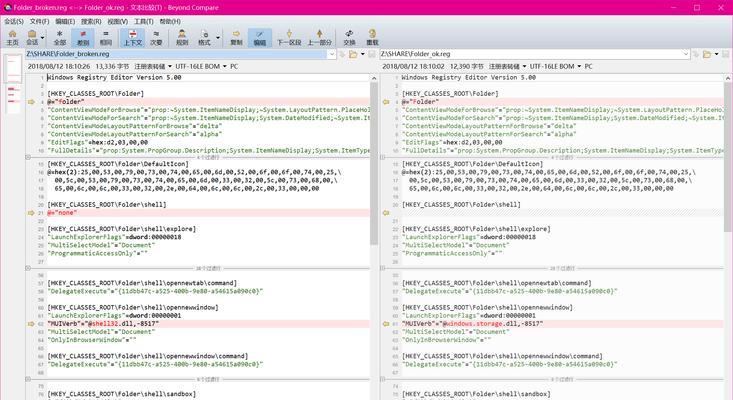Click the right path field Folder_ok.reg
The width and height of the screenshot is (733, 400).
point(530,54)
